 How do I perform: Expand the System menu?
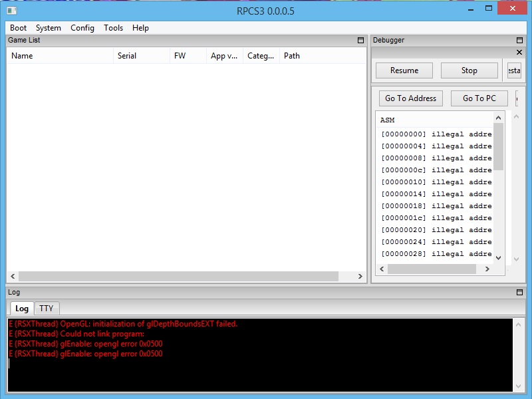[x=49, y=28]
